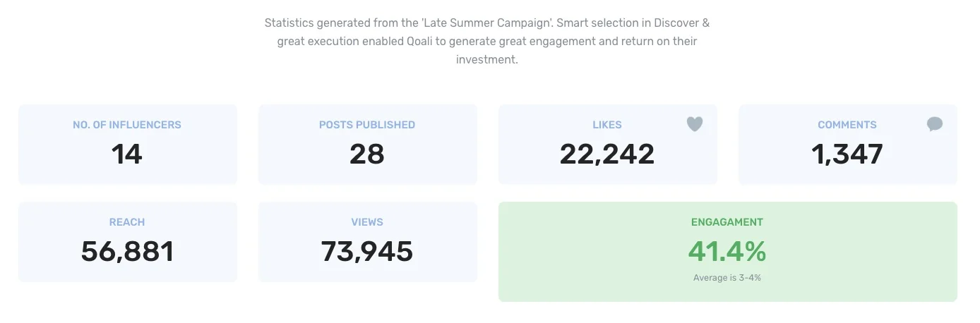This screenshot has width=980, height=323.
Task: Click the number 14 of influencers
Action: (x=127, y=154)
